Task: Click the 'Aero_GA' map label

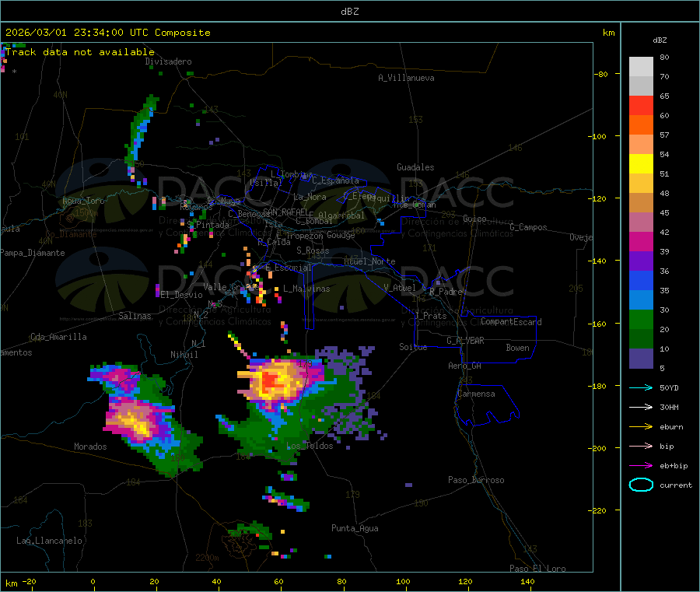Action: (464, 366)
